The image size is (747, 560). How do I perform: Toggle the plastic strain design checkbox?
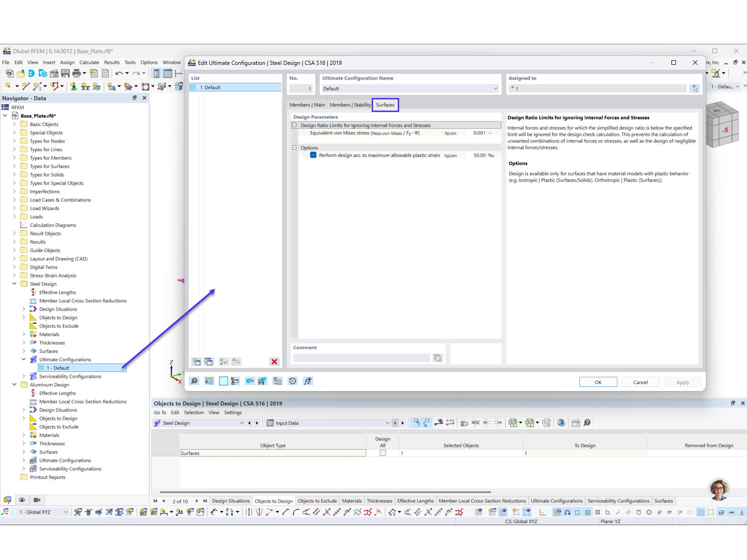point(313,155)
